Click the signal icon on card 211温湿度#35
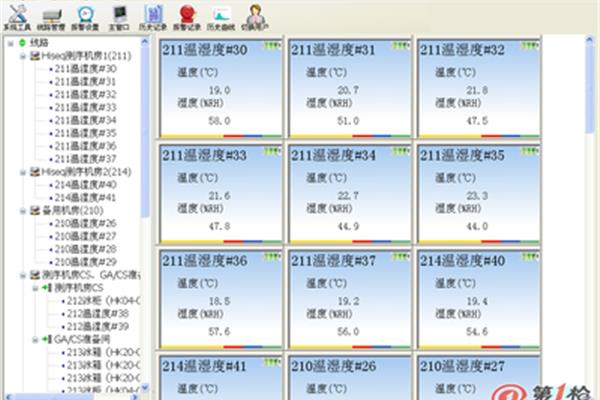The height and width of the screenshot is (400, 600). (x=530, y=152)
